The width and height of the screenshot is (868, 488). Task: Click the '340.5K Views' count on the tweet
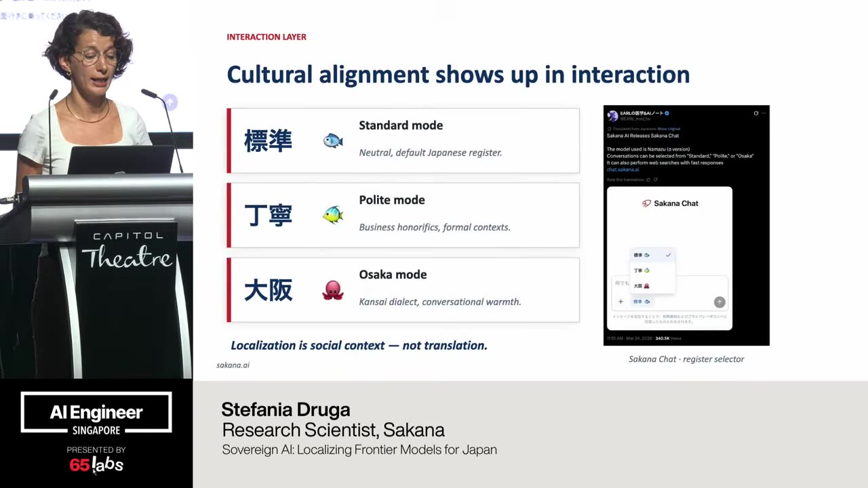tap(668, 338)
